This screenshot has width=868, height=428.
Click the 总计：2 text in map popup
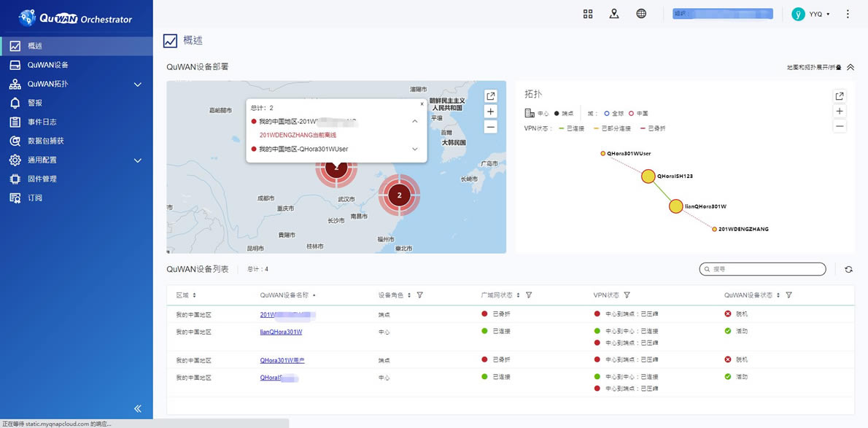coord(262,107)
